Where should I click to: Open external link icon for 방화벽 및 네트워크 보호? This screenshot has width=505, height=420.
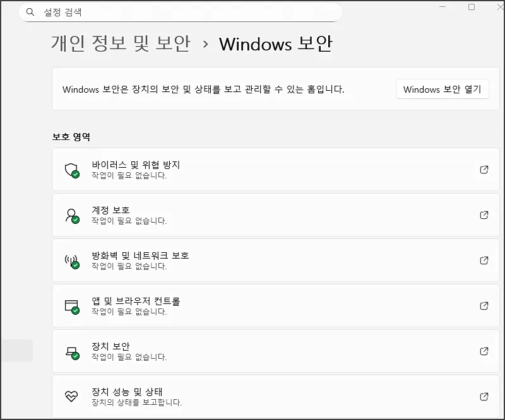coord(484,260)
